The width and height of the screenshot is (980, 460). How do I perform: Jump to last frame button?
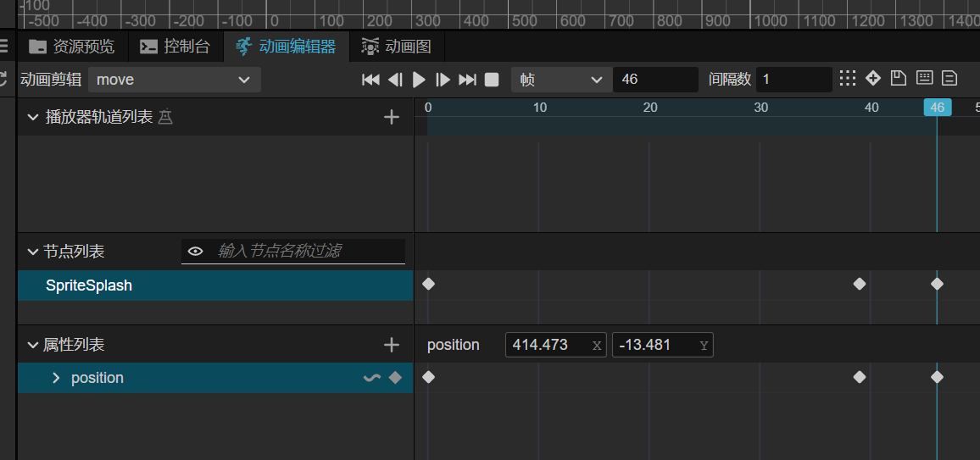[467, 80]
